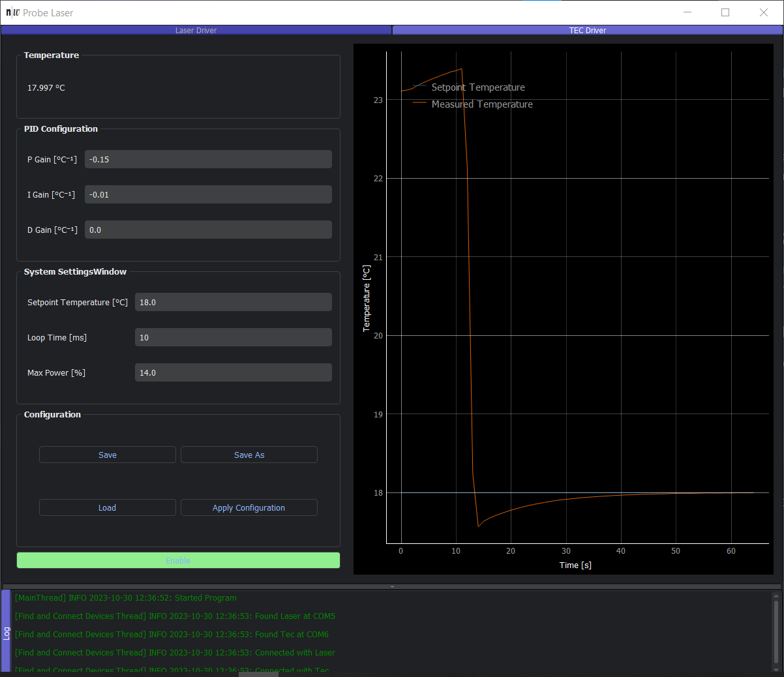Click the 'Connected with Laser' log line

175,652
